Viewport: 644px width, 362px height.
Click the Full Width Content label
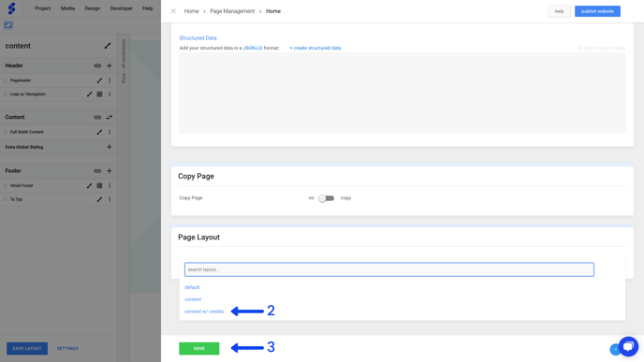point(27,132)
